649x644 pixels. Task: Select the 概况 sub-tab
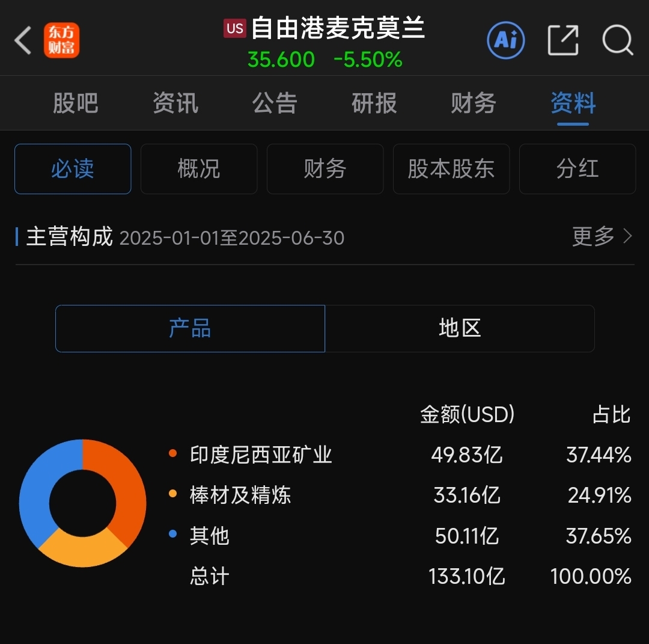pyautogui.click(x=199, y=169)
